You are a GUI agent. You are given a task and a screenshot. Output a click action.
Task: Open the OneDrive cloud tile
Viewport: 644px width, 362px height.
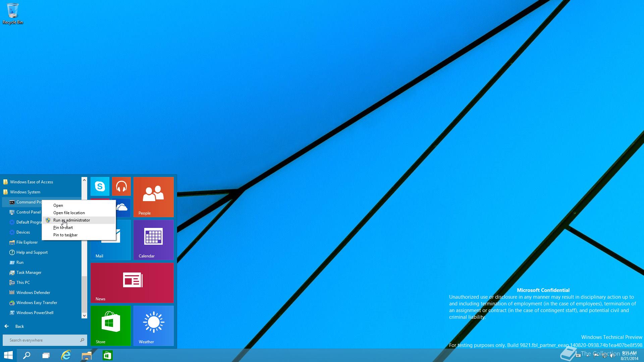click(x=123, y=208)
